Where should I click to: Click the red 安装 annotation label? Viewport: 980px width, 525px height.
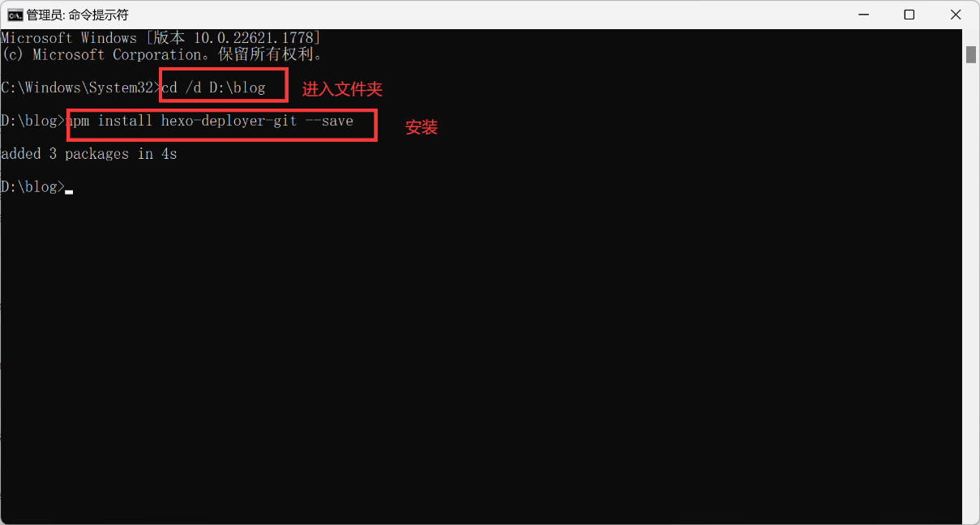point(422,127)
